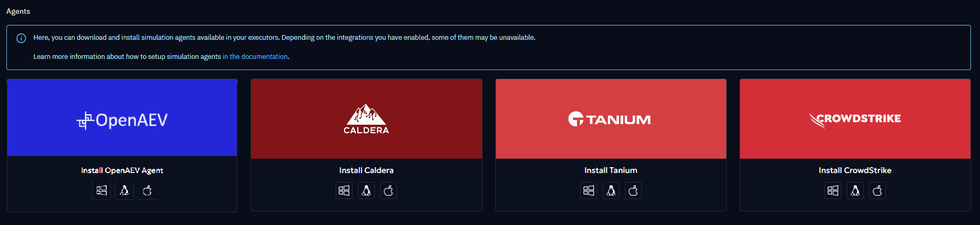Pick macOS icon under Install CrowdStrike
This screenshot has height=225, width=980.
pos(878,191)
